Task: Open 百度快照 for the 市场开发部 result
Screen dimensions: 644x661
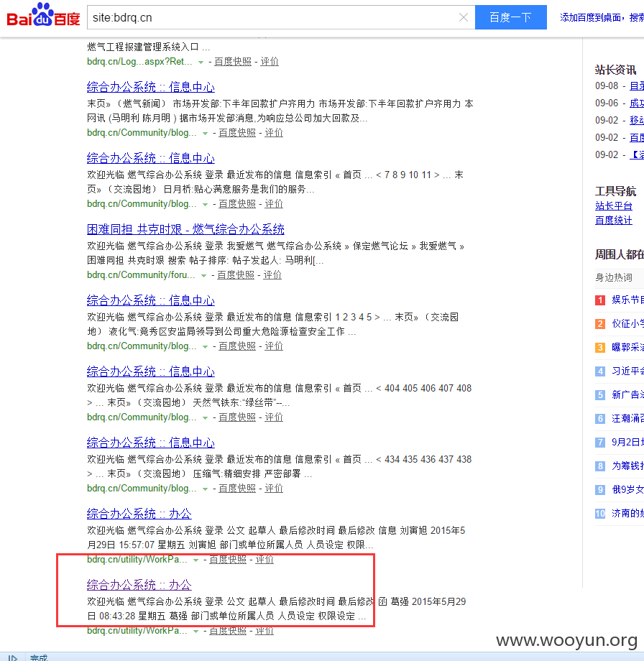Action: [x=237, y=133]
